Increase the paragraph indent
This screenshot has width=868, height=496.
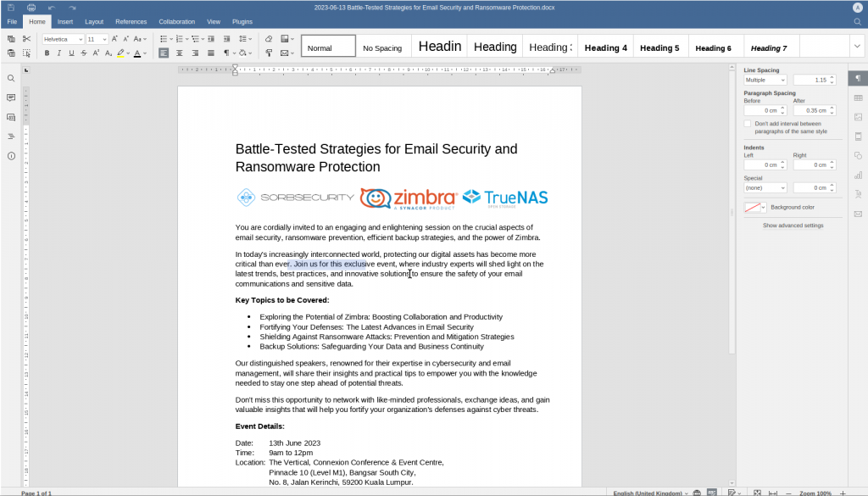[226, 38]
